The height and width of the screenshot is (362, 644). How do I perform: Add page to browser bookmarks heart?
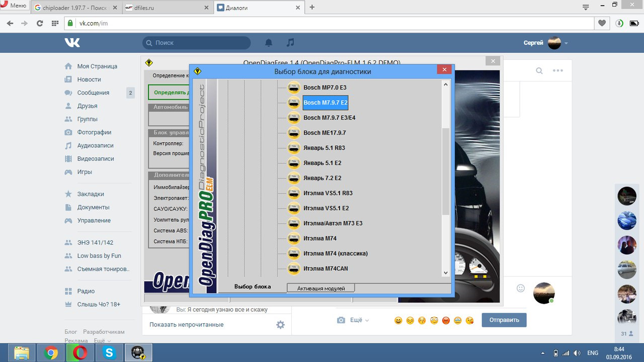point(602,23)
